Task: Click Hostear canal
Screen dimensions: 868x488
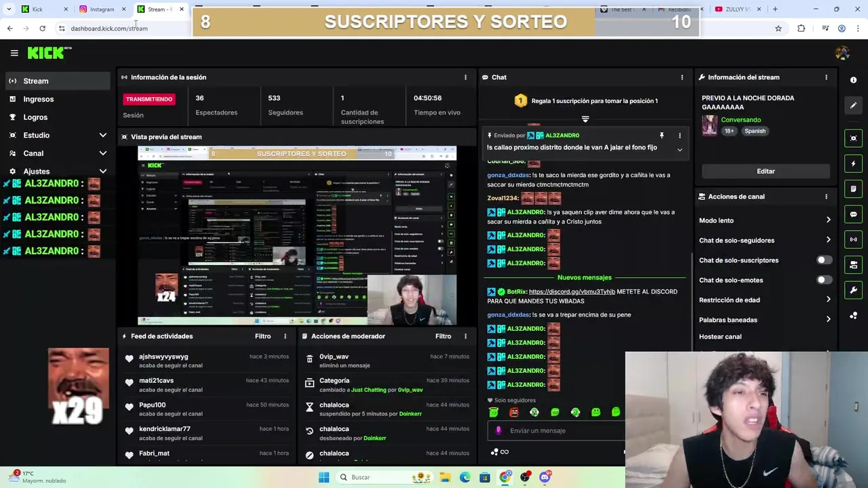Action: [720, 337]
